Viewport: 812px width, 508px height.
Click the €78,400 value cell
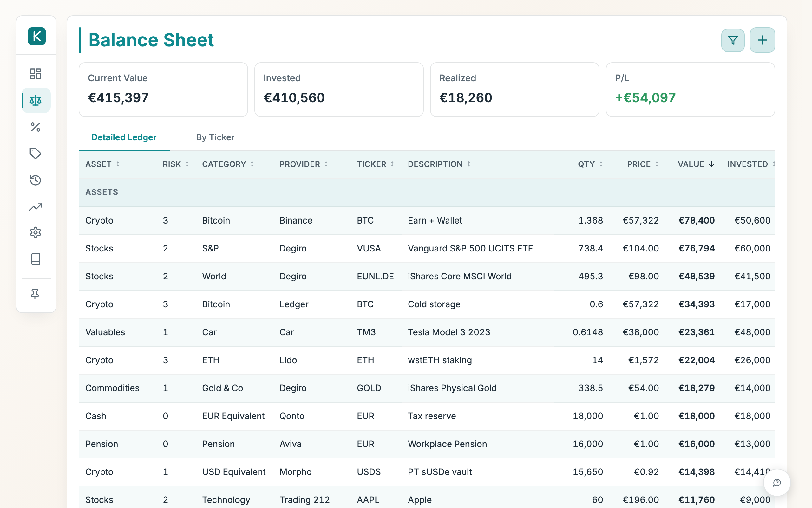[x=697, y=220]
